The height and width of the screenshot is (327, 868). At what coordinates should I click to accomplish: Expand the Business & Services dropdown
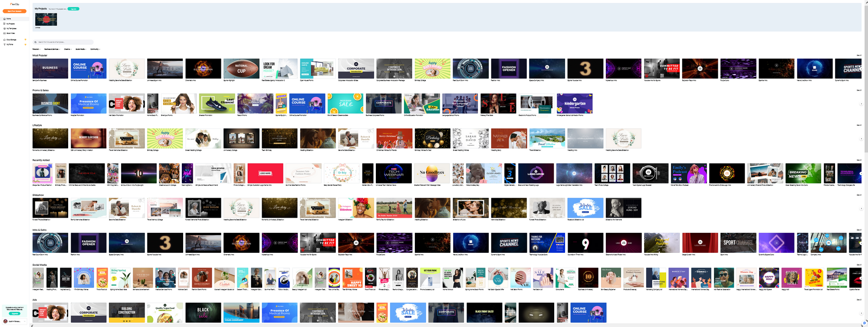52,49
